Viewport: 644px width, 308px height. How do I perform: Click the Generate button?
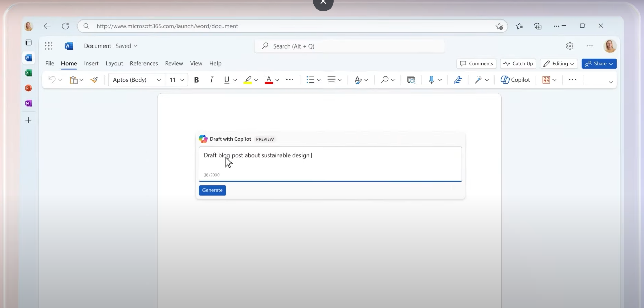[x=212, y=190]
